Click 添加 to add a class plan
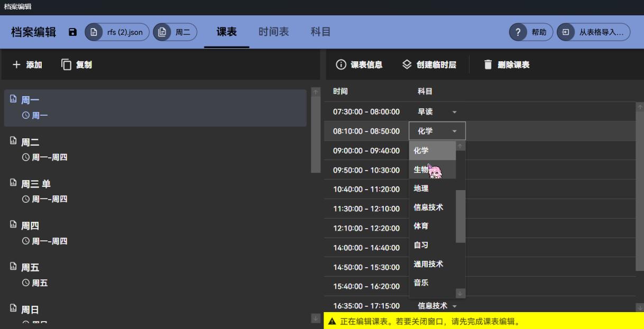The image size is (644, 329). [x=27, y=64]
